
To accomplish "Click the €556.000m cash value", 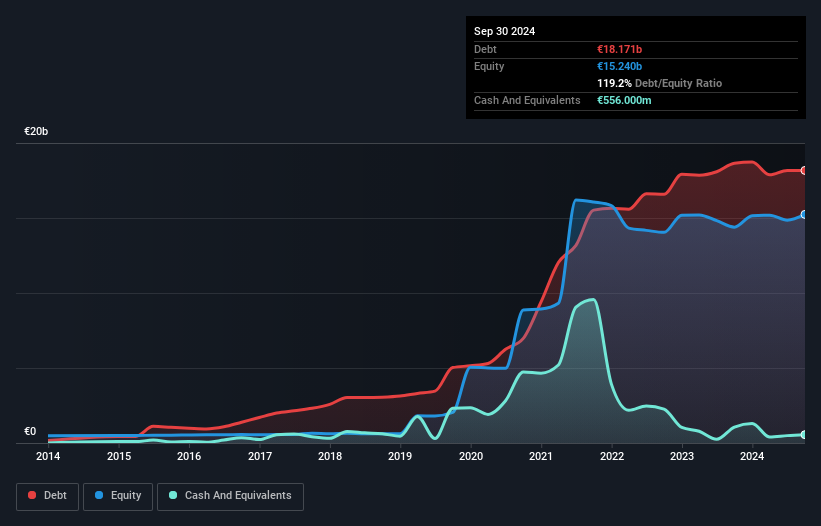I will tap(624, 100).
